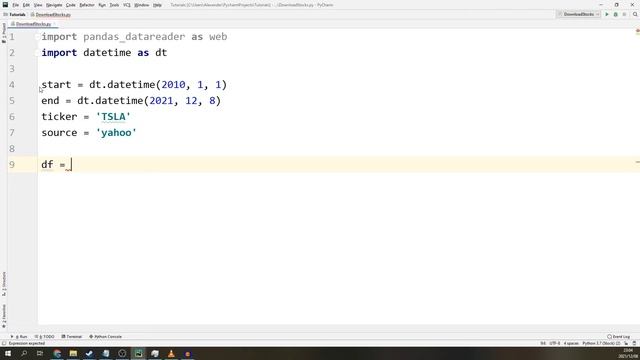Click the PyCharm logo in title bar
The image size is (640, 360).
click(x=5, y=5)
